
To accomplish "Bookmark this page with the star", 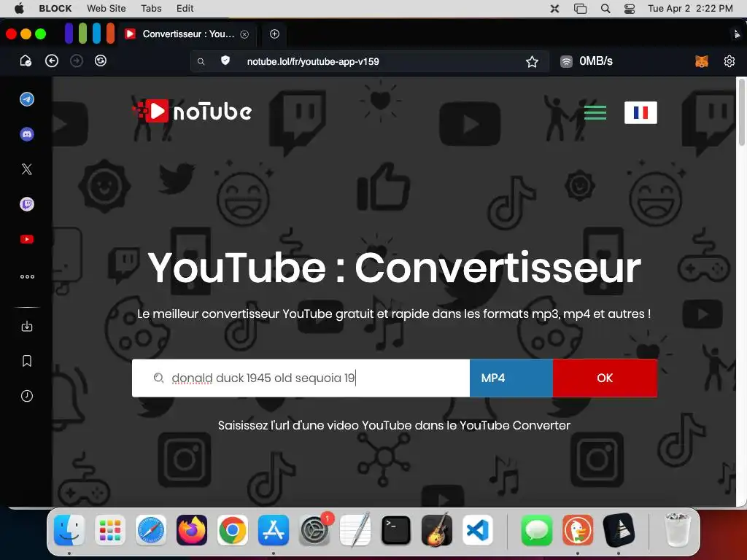I will point(532,61).
